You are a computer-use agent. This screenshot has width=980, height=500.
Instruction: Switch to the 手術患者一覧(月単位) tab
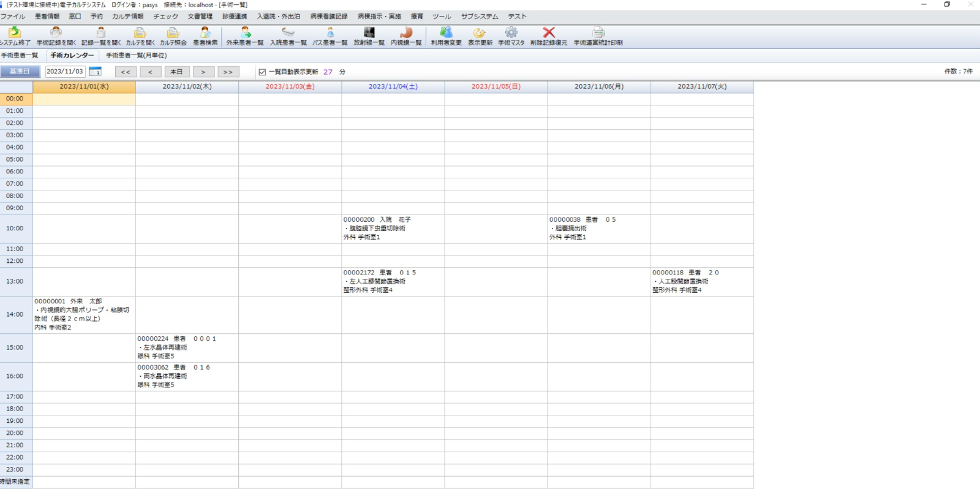point(136,56)
